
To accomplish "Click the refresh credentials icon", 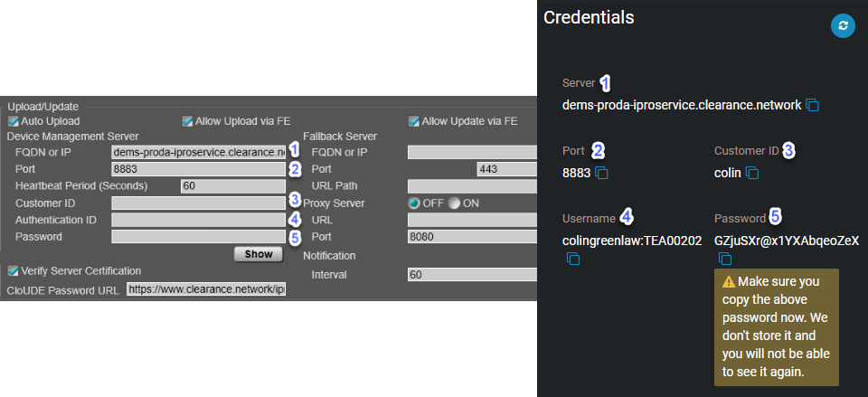I will click(843, 25).
